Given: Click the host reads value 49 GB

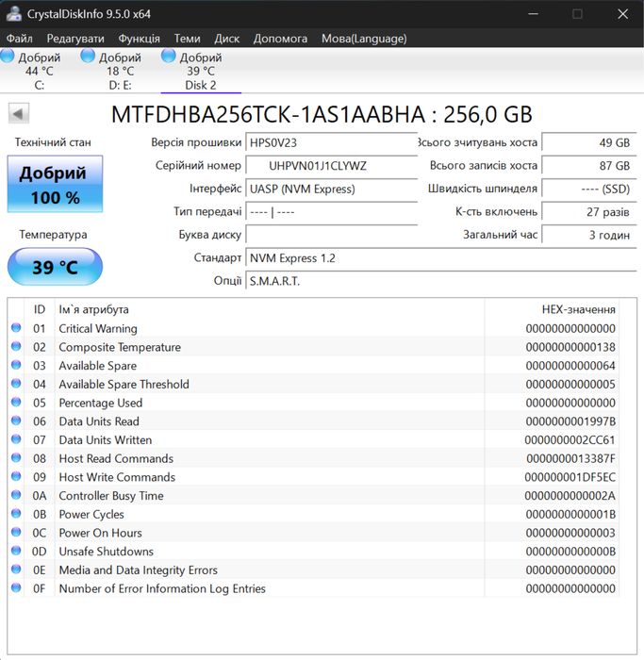Looking at the screenshot, I should click(x=589, y=142).
